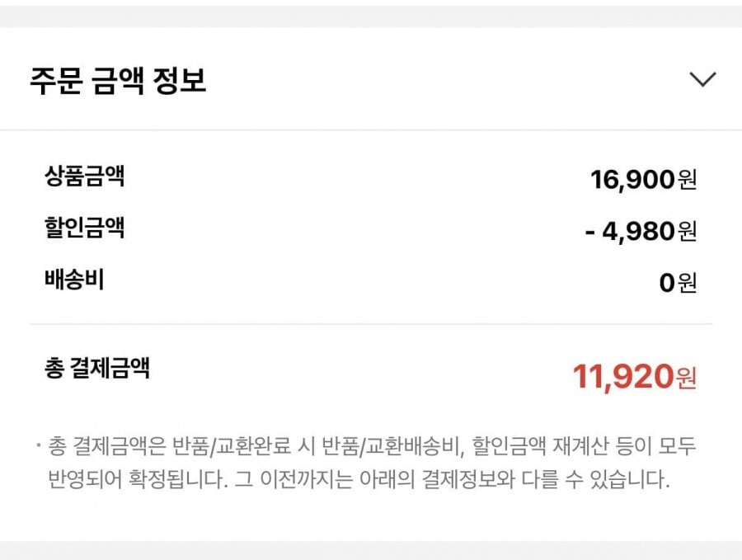
Task: Select the 할인금액 label
Action: pyautogui.click(x=85, y=228)
